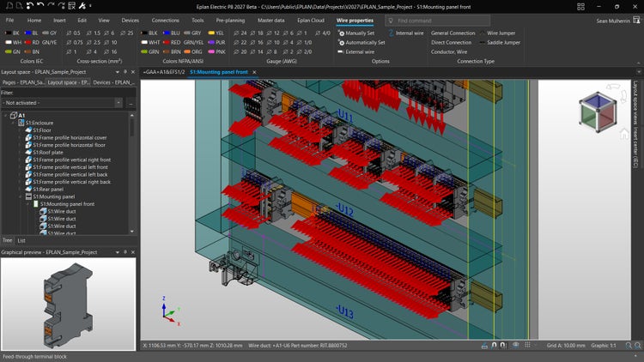Click the Conductor, Wire button
The width and height of the screenshot is (644, 362).
(x=449, y=51)
